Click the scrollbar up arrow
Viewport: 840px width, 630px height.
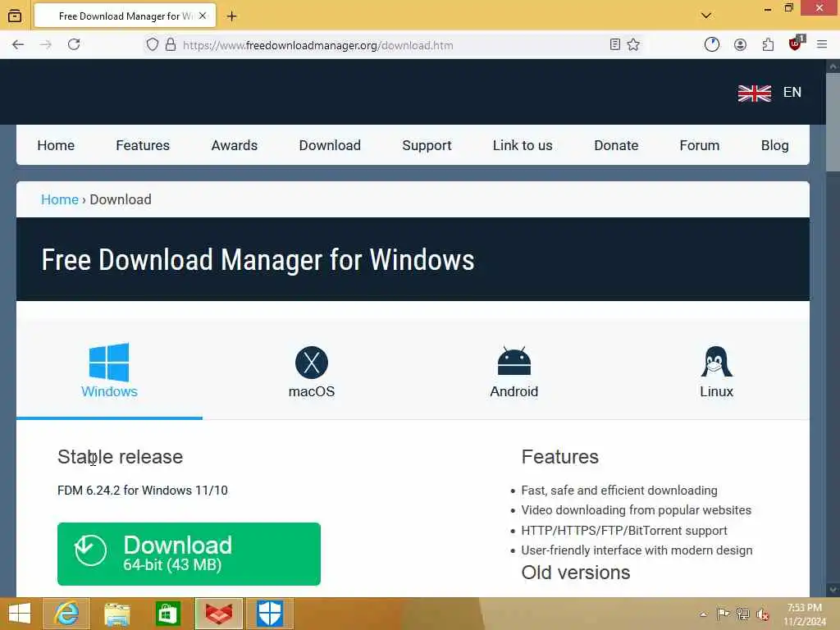(x=833, y=66)
